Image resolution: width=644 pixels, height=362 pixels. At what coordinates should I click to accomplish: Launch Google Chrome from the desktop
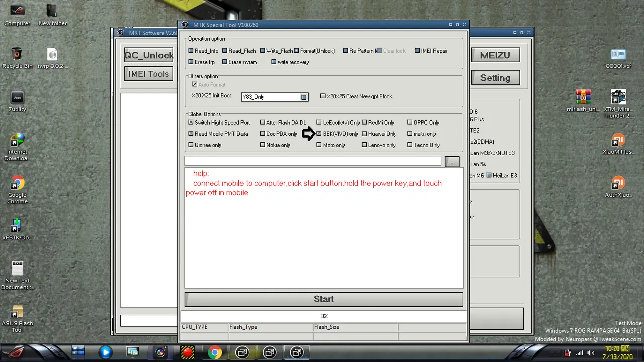pos(17,190)
